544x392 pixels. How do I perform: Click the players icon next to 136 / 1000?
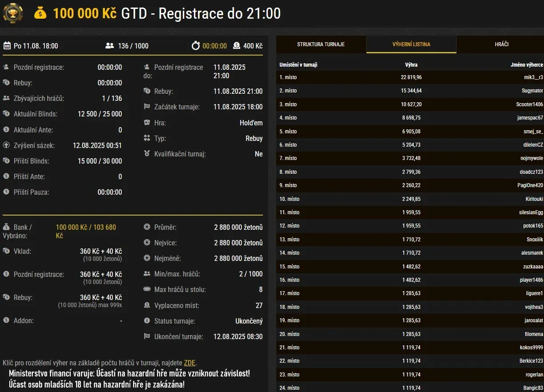click(x=109, y=46)
